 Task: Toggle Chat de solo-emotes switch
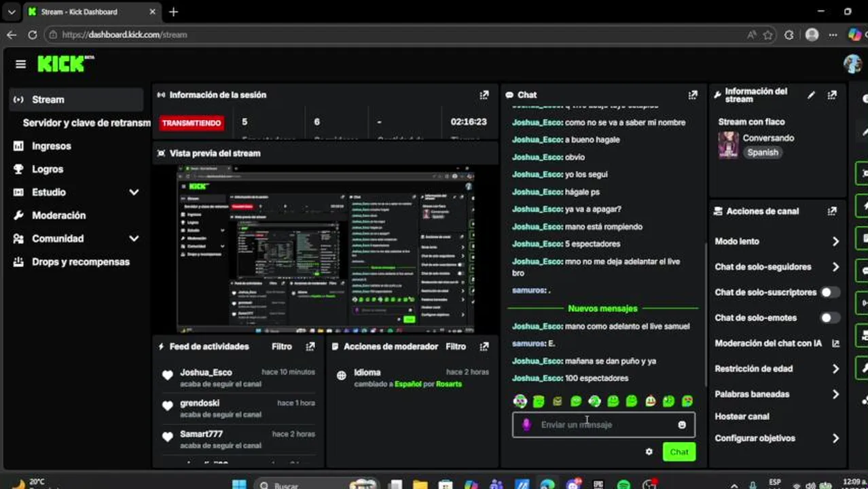click(x=830, y=318)
